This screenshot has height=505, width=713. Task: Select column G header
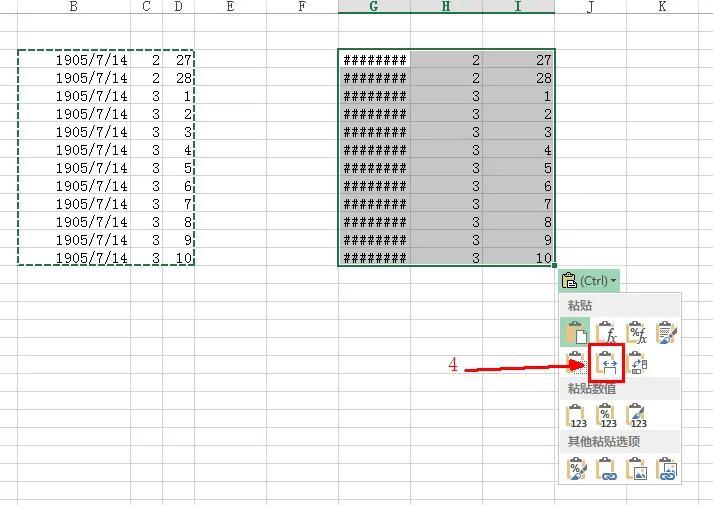click(374, 7)
